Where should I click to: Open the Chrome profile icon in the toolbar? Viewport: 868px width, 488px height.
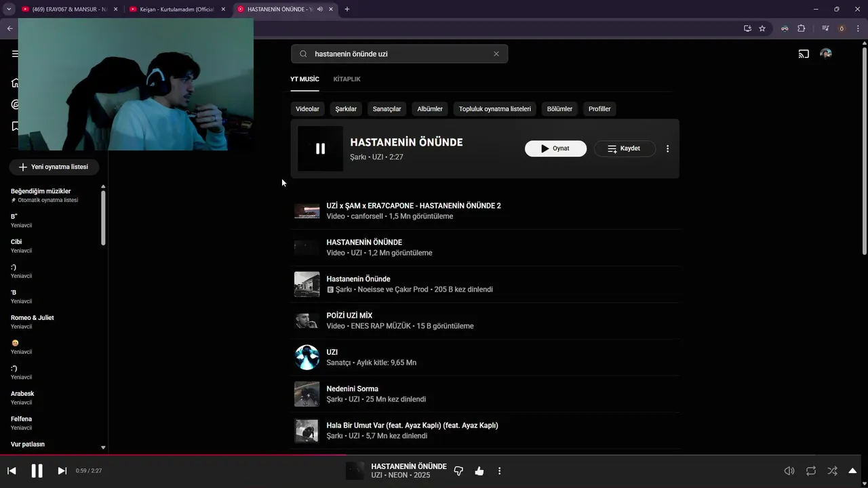click(842, 28)
